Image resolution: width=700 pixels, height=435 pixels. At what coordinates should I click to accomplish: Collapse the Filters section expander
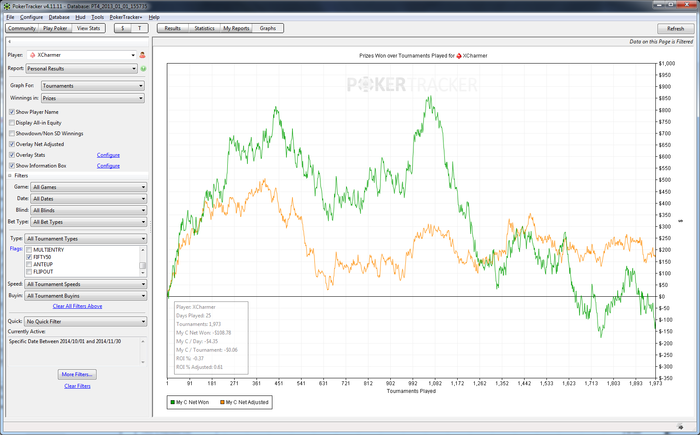click(10, 176)
